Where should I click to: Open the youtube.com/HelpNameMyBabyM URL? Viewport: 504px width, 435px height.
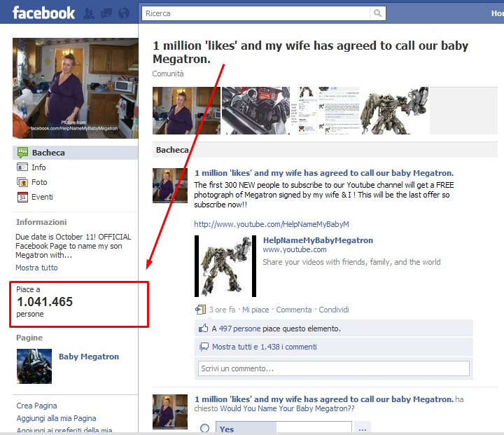272,224
